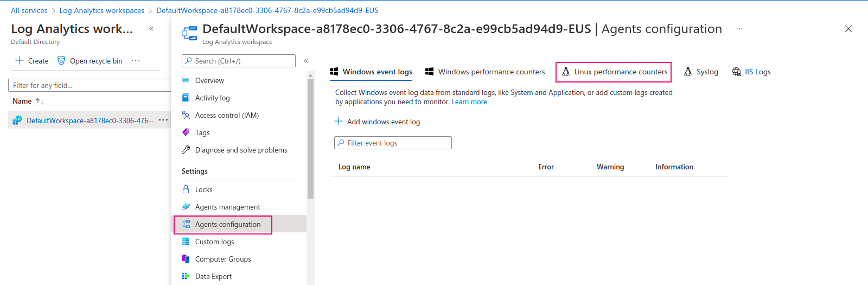Image resolution: width=868 pixels, height=285 pixels.
Task: Click the Error column header
Action: click(546, 167)
